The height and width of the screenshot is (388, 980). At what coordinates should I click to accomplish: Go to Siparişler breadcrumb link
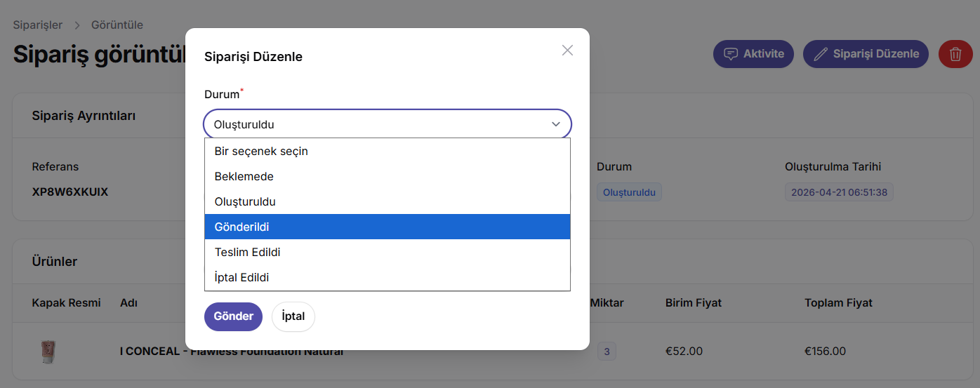(38, 25)
